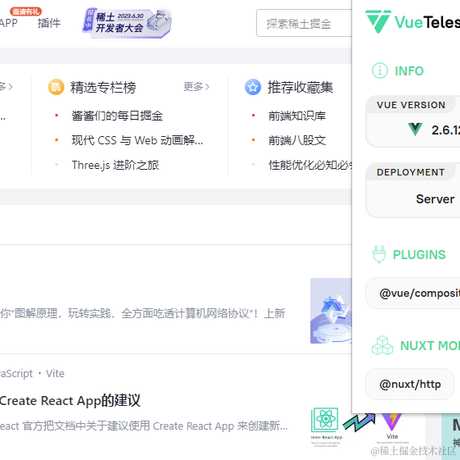Image resolution: width=460 pixels, height=460 pixels.
Task: Open the 图解原理 promo text line
Action: click(143, 313)
